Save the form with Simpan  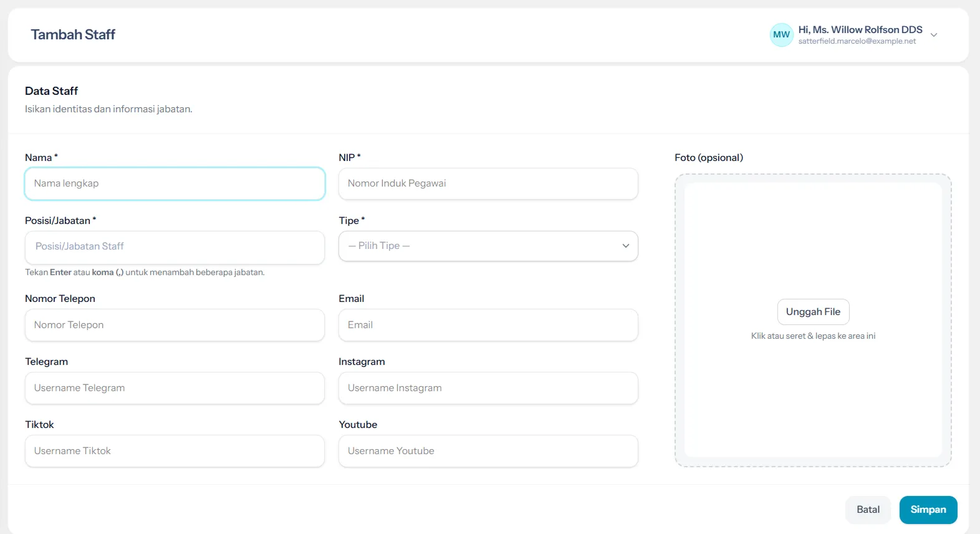coord(928,510)
